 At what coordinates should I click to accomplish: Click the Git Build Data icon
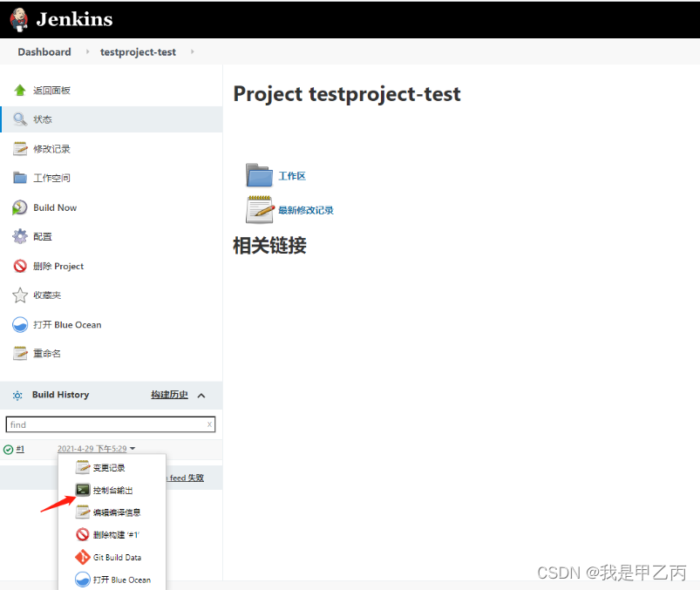(x=83, y=557)
